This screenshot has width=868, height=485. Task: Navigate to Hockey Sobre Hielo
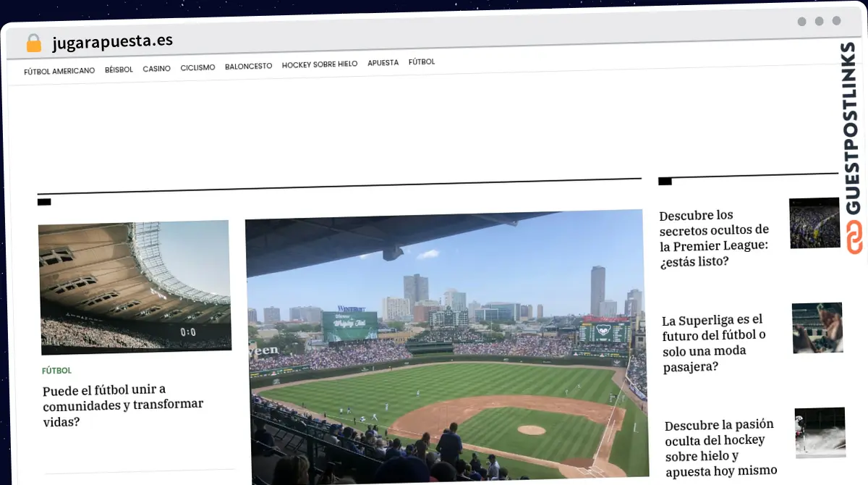(320, 64)
